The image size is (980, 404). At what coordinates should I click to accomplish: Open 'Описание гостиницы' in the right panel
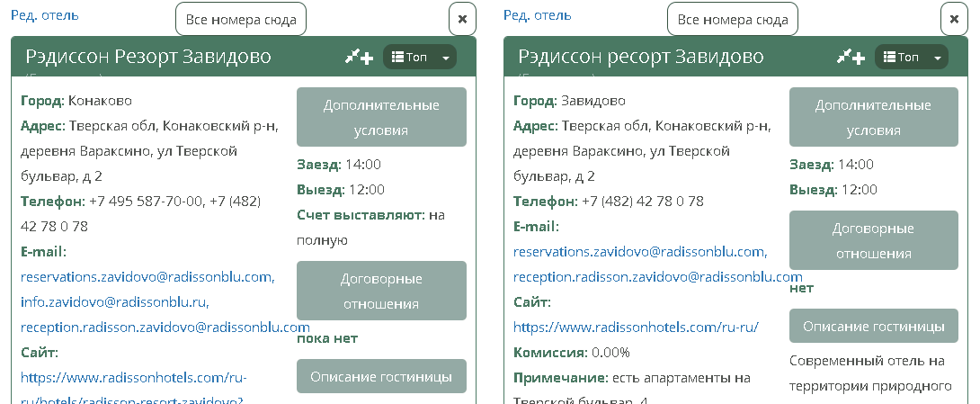click(x=873, y=326)
